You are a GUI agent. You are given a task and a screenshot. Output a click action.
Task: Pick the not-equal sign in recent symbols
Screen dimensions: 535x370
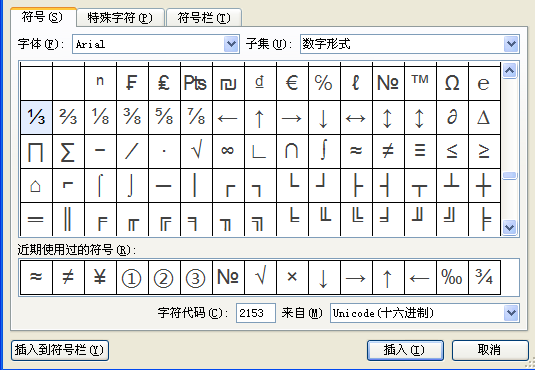click(x=68, y=277)
